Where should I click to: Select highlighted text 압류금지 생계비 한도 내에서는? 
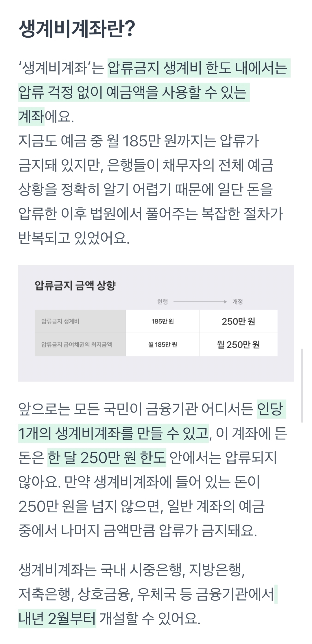[x=198, y=69]
